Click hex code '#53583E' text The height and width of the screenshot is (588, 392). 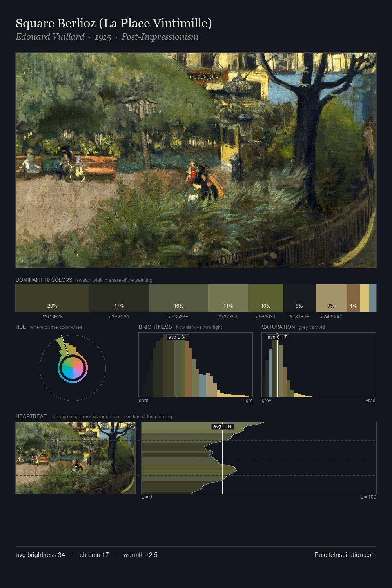point(179,317)
